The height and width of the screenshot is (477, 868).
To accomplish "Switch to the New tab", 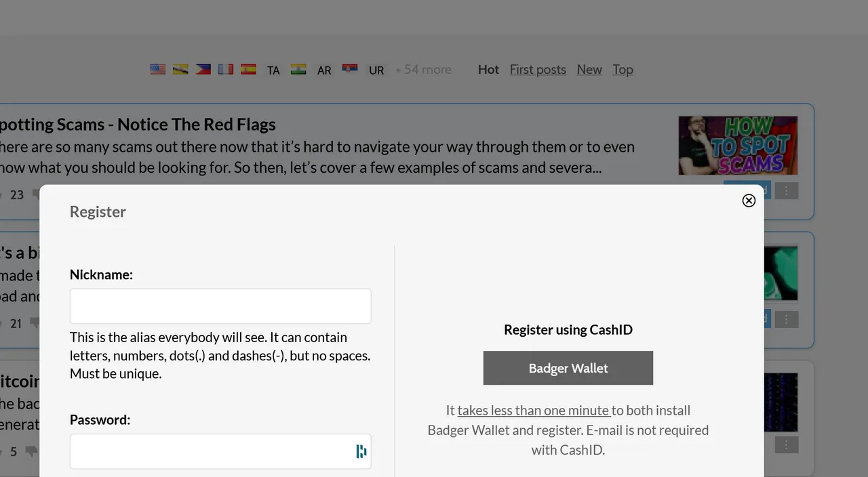I will point(589,69).
